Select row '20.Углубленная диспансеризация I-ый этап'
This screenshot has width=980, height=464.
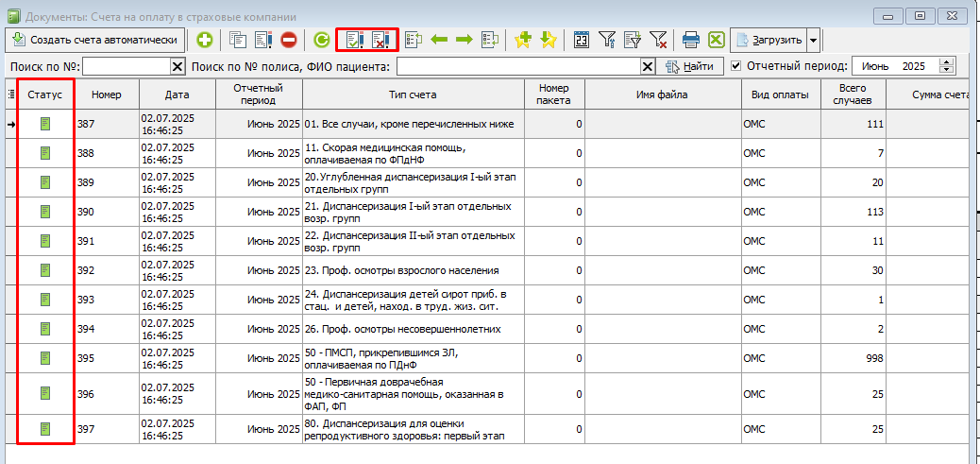point(487,182)
